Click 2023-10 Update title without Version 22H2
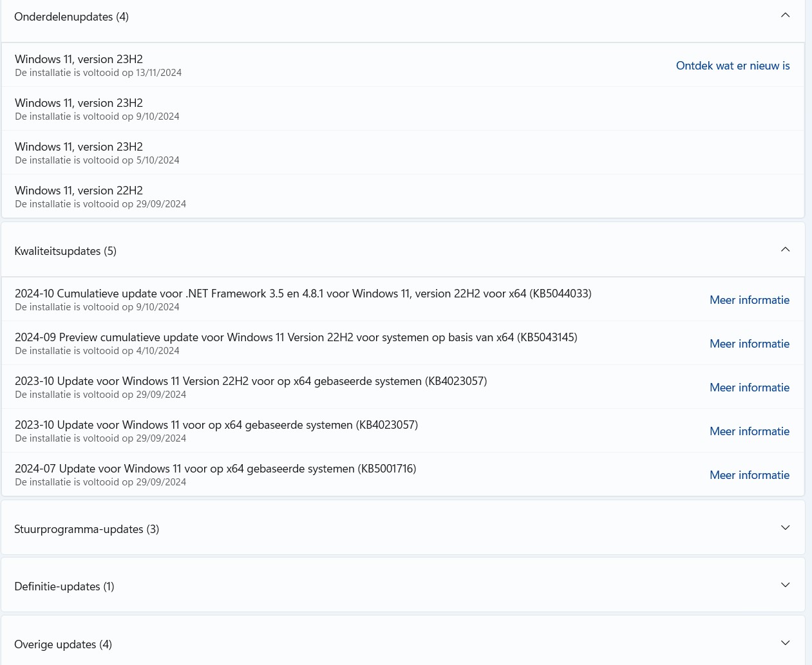 click(x=216, y=425)
